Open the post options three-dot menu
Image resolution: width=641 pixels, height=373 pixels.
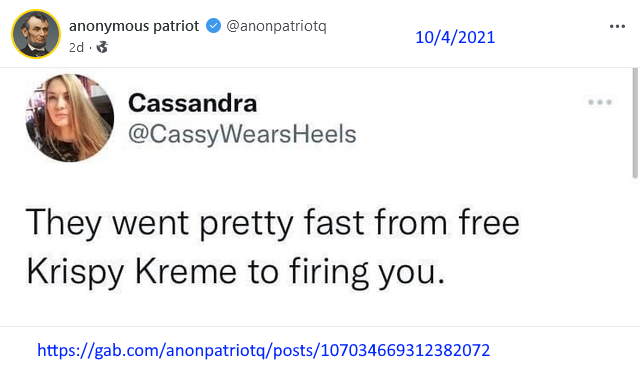(x=617, y=27)
